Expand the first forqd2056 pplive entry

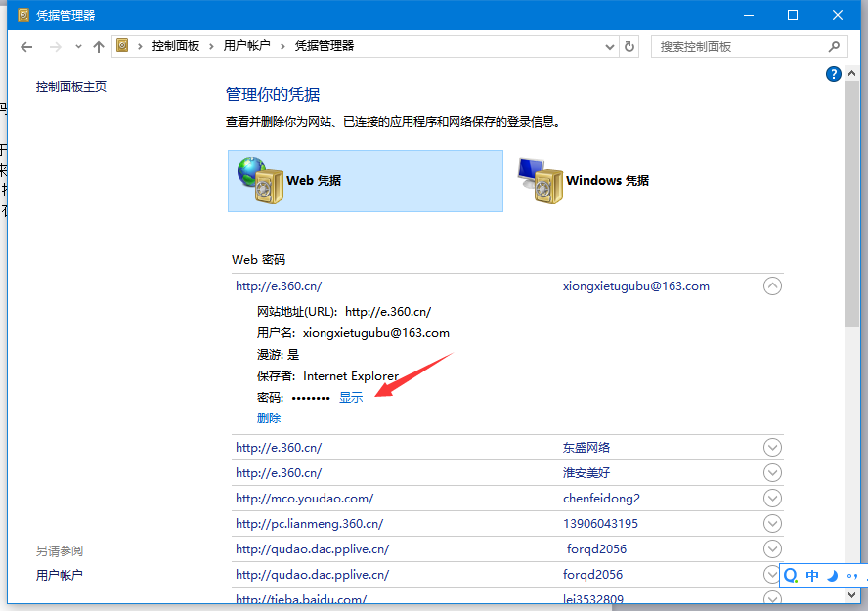(x=772, y=549)
